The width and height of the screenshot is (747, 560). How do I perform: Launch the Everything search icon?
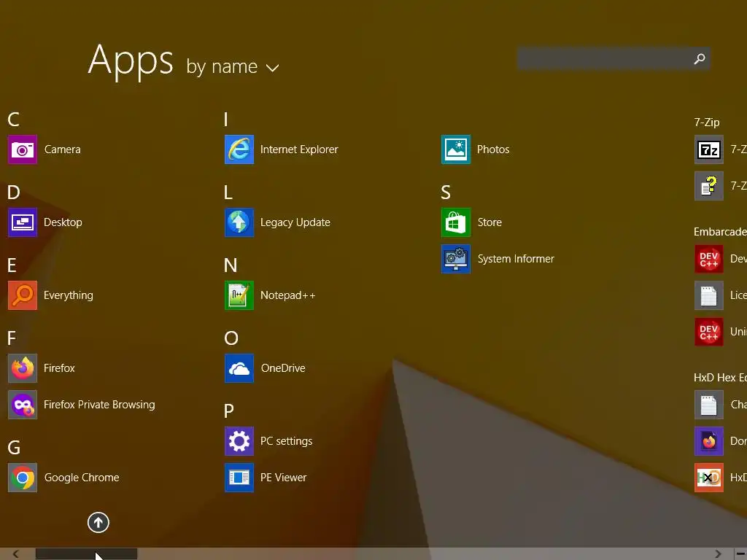point(23,295)
